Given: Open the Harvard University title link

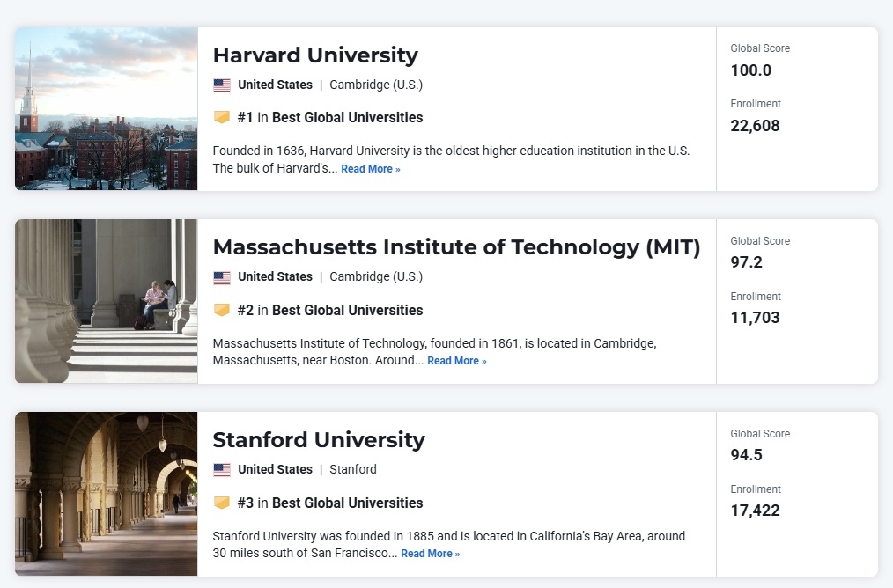Looking at the screenshot, I should (315, 55).
